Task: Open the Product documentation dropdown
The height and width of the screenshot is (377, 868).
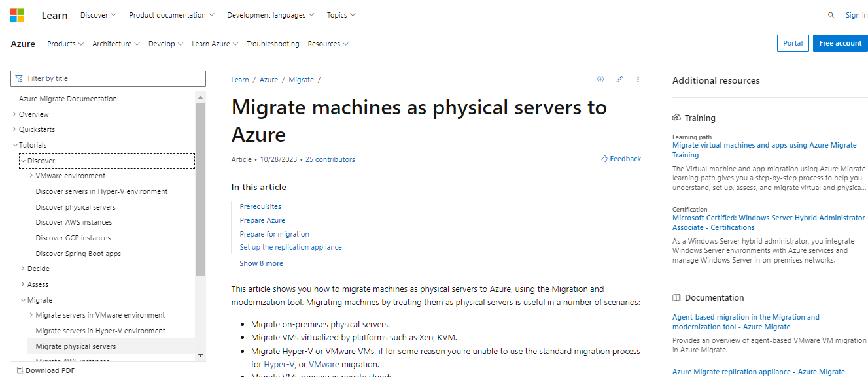Action: 171,15
